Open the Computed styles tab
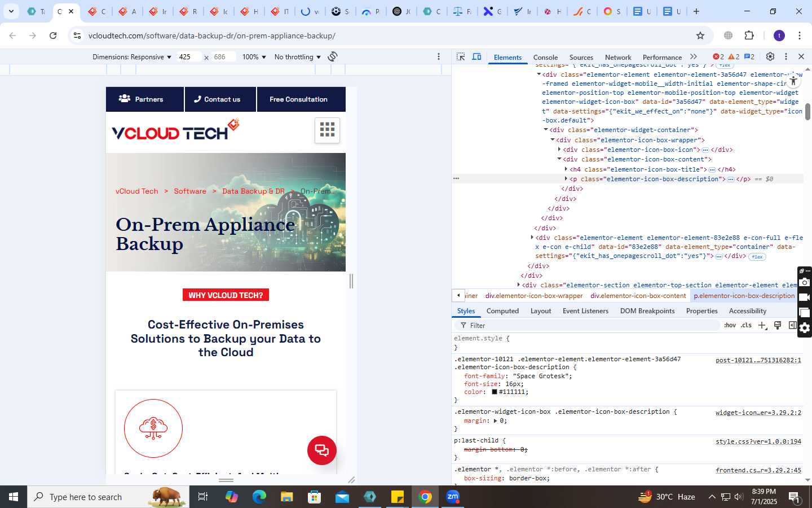 (502, 311)
